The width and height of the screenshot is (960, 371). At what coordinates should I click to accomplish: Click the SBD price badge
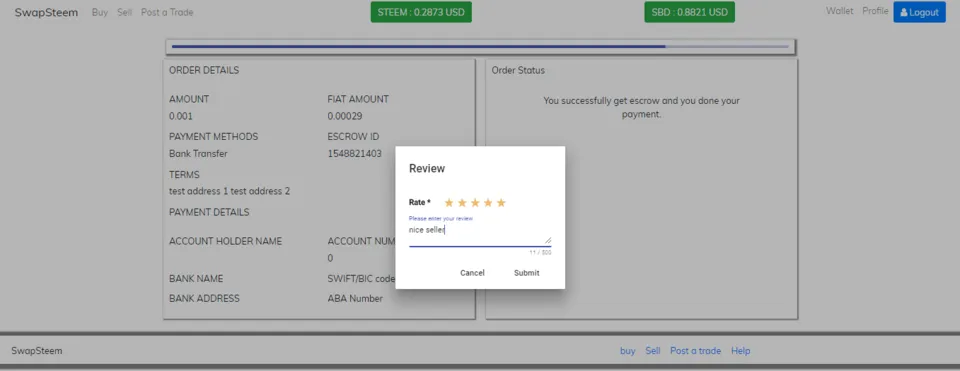(689, 12)
